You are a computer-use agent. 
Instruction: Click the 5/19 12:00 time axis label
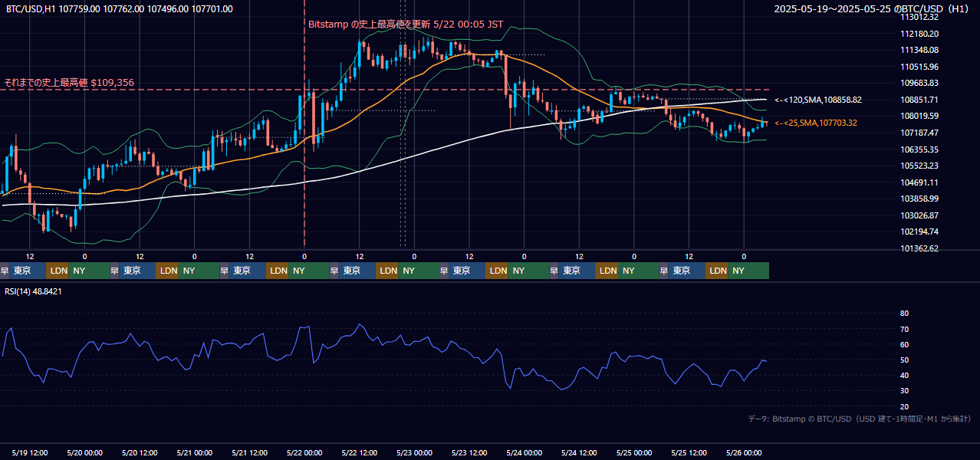point(30,453)
